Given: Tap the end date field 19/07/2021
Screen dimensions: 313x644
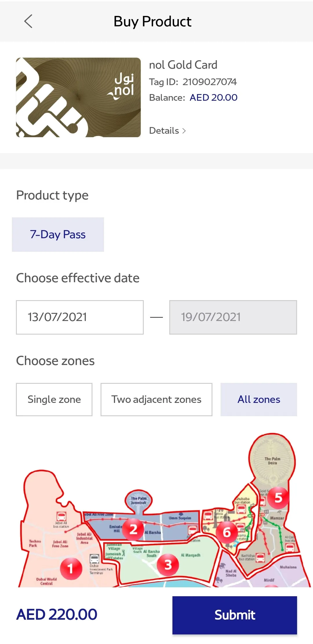Looking at the screenshot, I should pyautogui.click(x=233, y=317).
